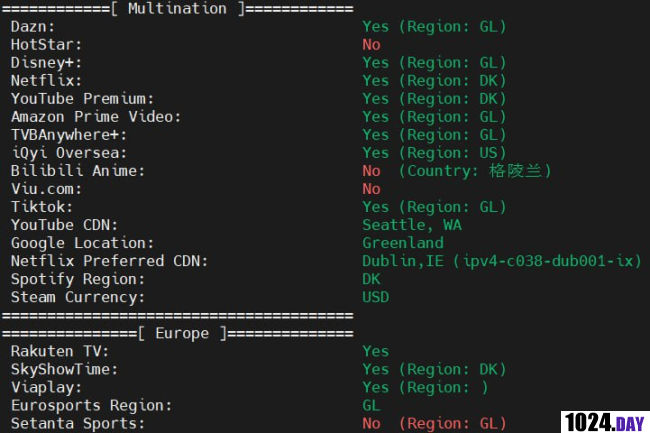Click the Bilibili Anime country text 格陵兰

515,171
